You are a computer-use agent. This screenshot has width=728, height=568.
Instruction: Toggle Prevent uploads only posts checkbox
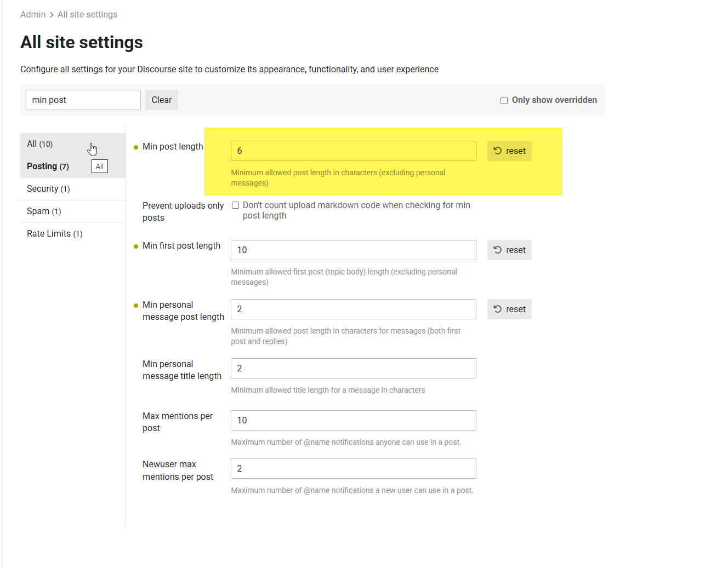point(235,205)
